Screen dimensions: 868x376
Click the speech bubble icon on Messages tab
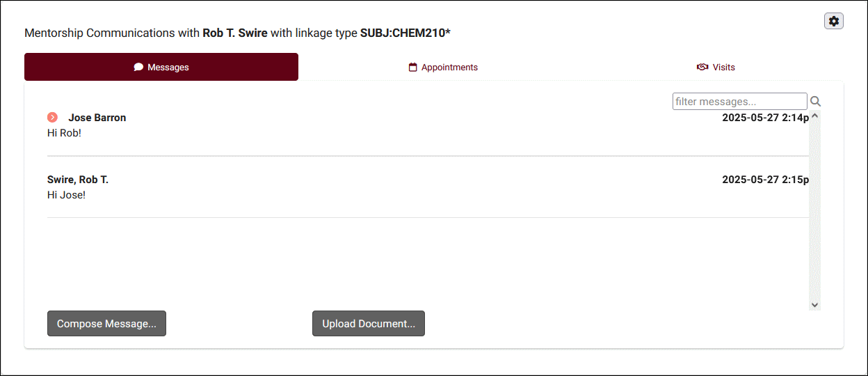click(138, 68)
